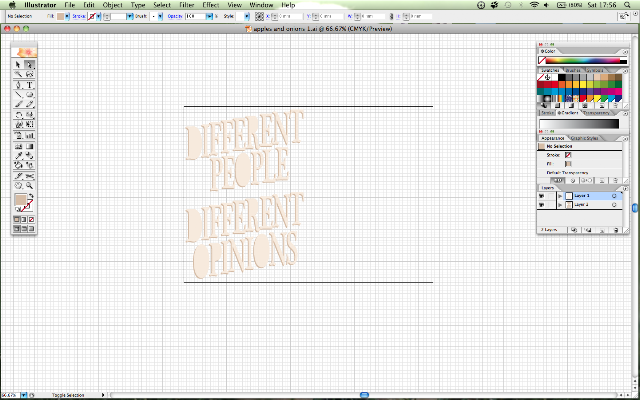Expand second layer disclosure triangle
This screenshot has height=400, width=640.
click(x=560, y=205)
